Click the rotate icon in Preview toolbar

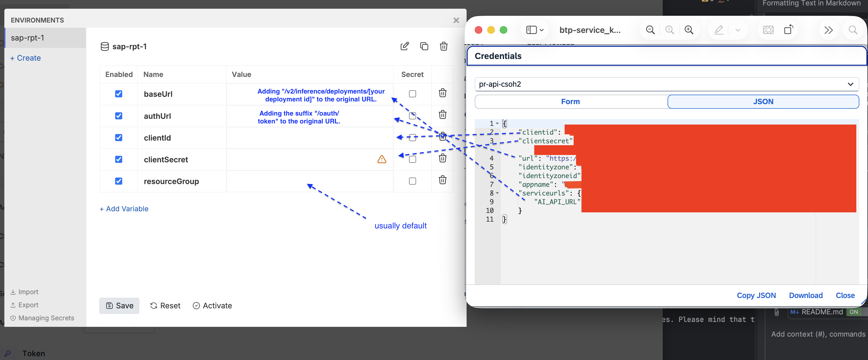pyautogui.click(x=788, y=30)
